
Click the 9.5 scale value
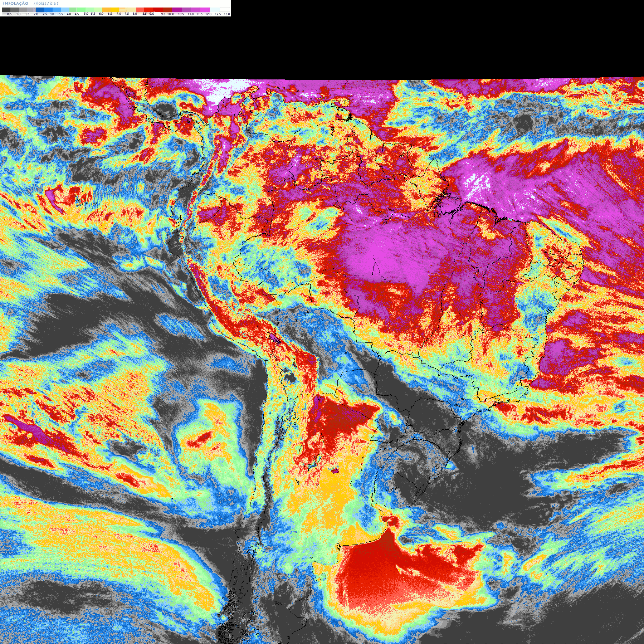click(x=163, y=14)
